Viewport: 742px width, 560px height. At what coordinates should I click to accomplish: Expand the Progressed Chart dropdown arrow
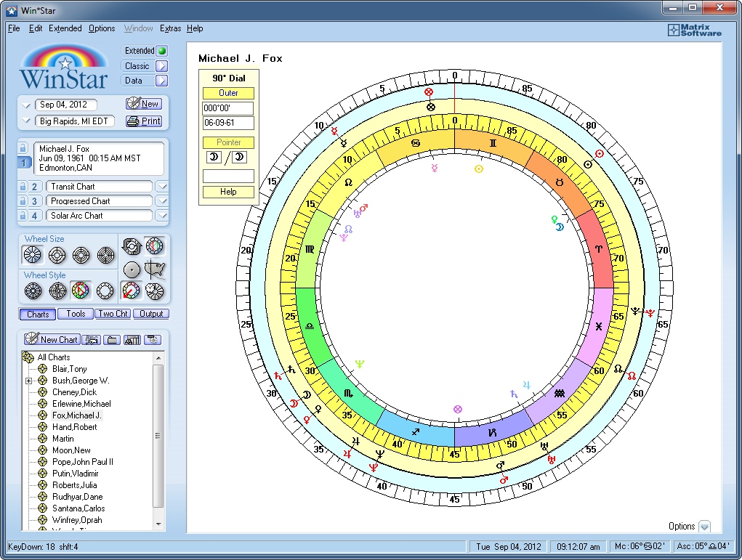click(162, 201)
